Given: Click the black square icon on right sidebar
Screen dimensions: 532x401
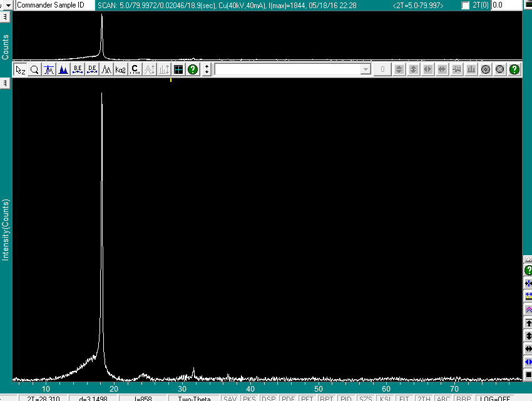Looking at the screenshot, I should (528, 375).
